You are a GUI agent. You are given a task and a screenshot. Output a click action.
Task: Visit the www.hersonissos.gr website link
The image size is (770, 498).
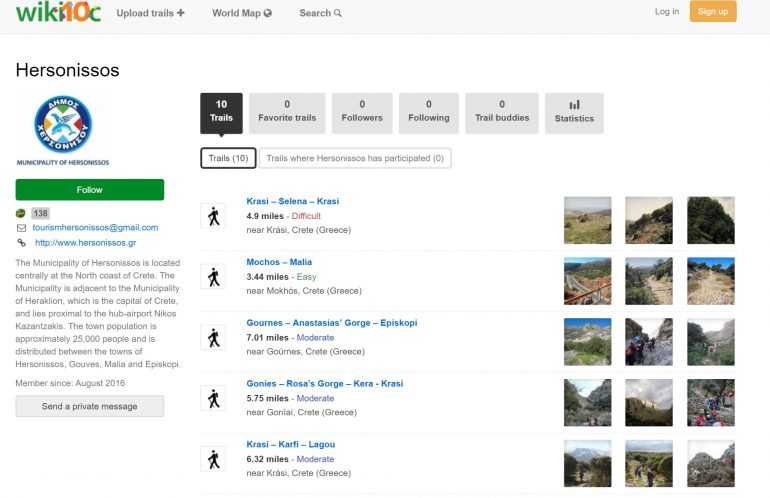tap(85, 242)
